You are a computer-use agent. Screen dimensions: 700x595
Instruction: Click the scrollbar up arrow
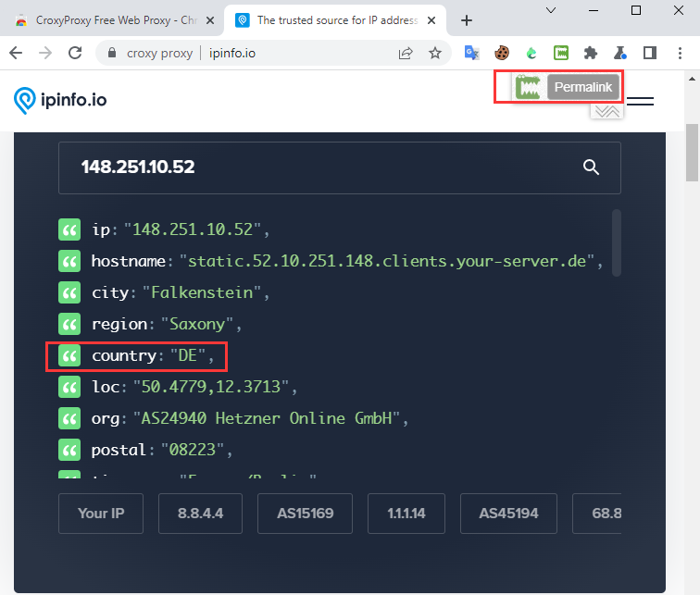[x=692, y=79]
